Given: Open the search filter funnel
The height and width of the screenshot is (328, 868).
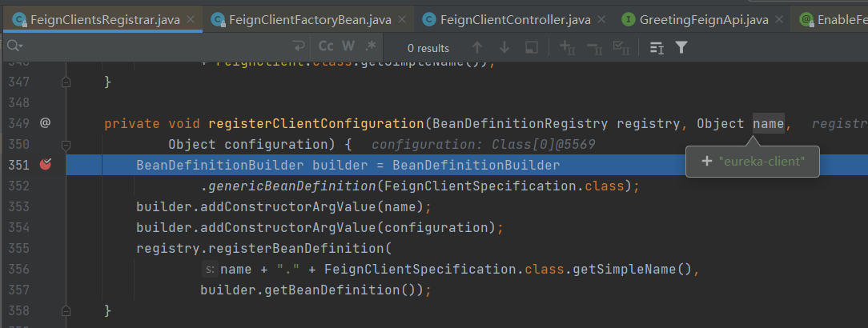Looking at the screenshot, I should [681, 47].
